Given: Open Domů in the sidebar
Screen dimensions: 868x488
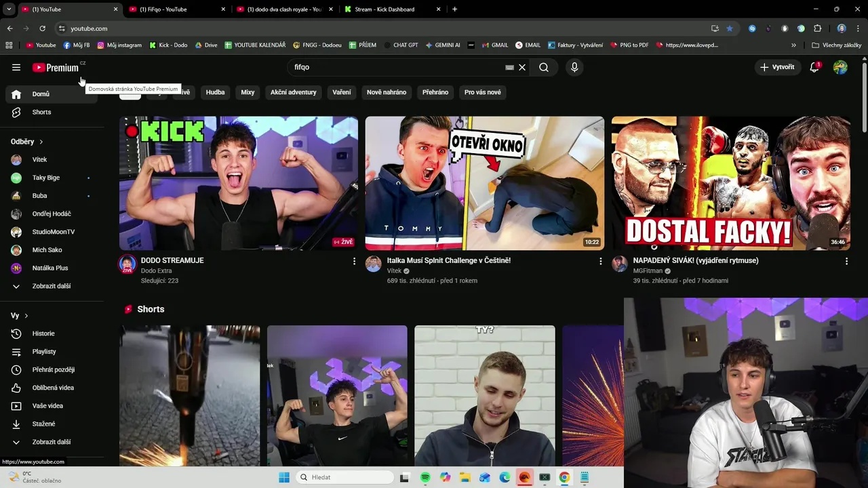Looking at the screenshot, I should (52, 94).
